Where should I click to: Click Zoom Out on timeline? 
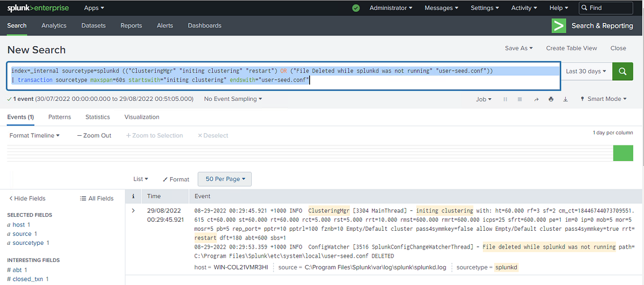click(x=94, y=136)
